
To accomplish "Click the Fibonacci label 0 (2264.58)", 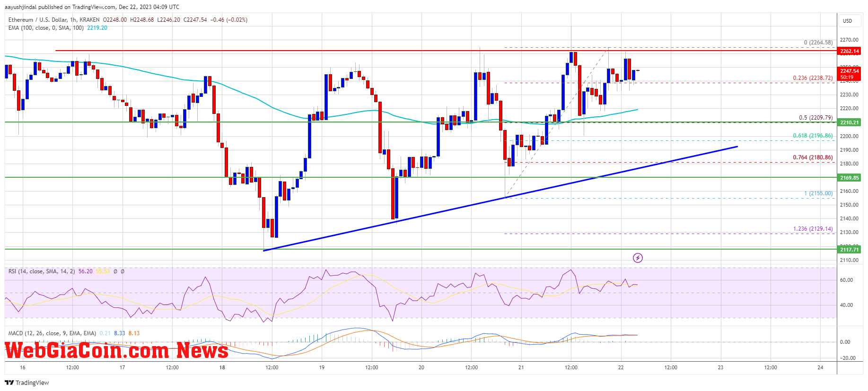I will point(818,43).
